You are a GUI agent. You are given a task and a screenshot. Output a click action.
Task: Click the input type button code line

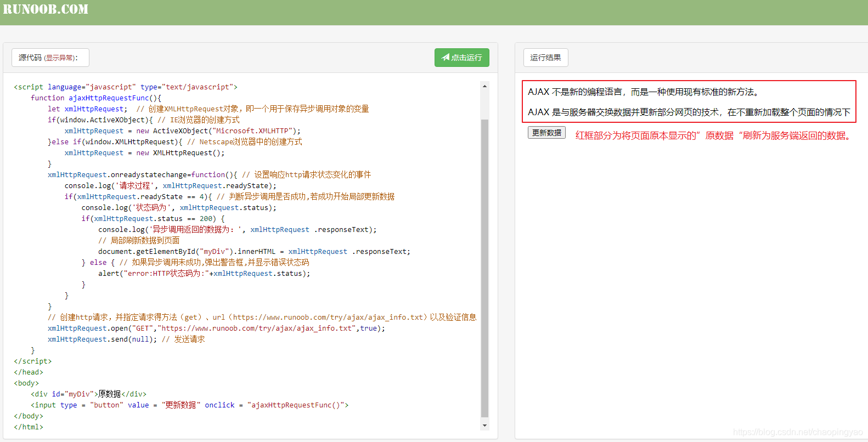click(189, 405)
